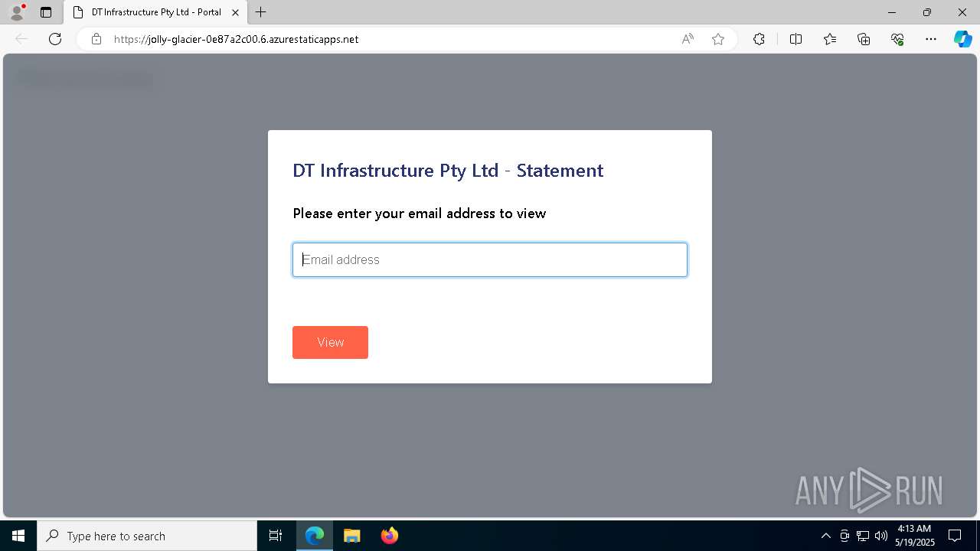The height and width of the screenshot is (551, 980).
Task: Open network status tray icon
Action: 863,536
